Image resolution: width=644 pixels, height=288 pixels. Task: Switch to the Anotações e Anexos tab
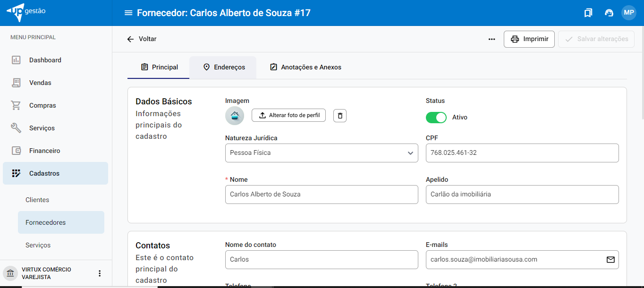pyautogui.click(x=305, y=68)
